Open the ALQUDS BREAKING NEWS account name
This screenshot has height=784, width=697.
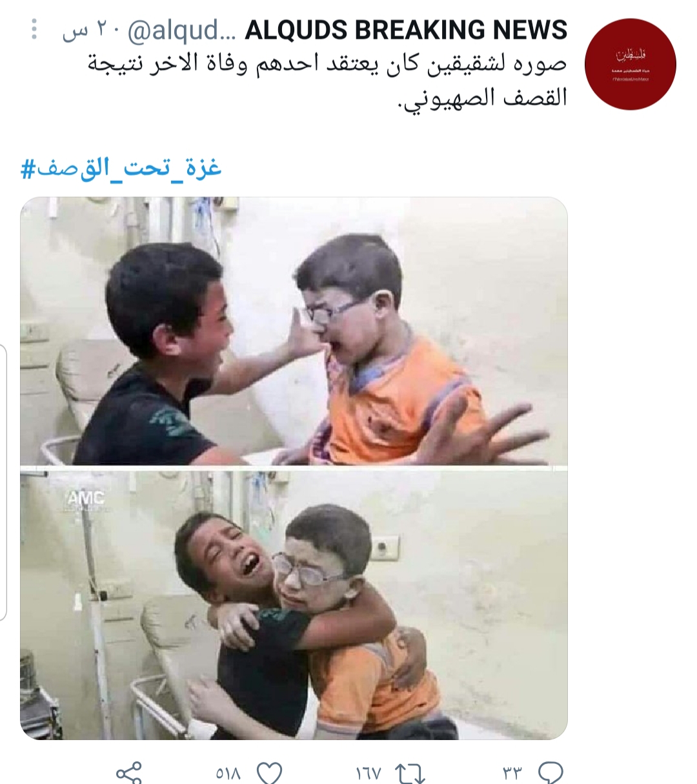tap(407, 30)
